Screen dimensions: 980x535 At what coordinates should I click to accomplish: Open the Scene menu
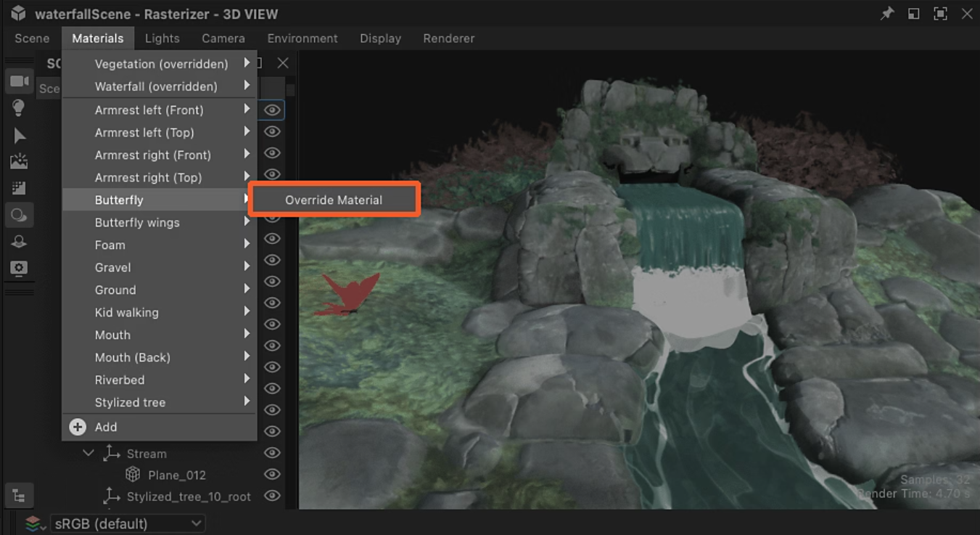pyautogui.click(x=32, y=38)
